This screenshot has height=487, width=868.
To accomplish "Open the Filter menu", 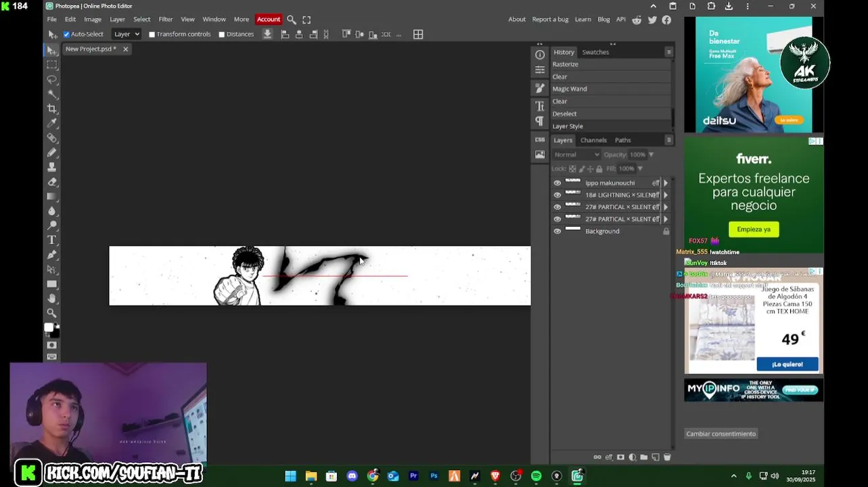I will [166, 20].
